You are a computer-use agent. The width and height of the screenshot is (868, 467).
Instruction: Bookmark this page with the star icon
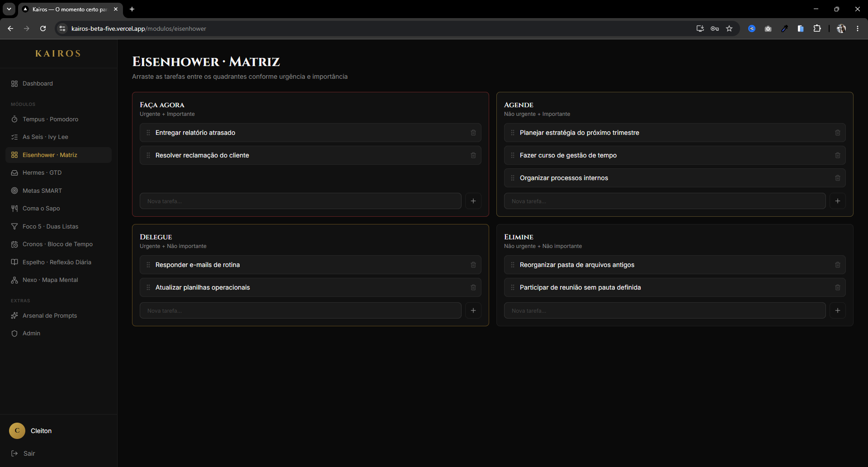click(x=729, y=29)
